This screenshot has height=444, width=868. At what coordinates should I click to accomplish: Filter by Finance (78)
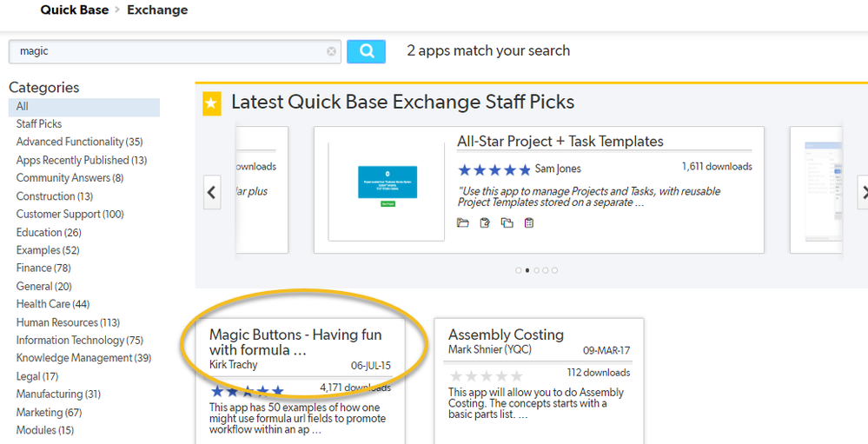point(43,268)
